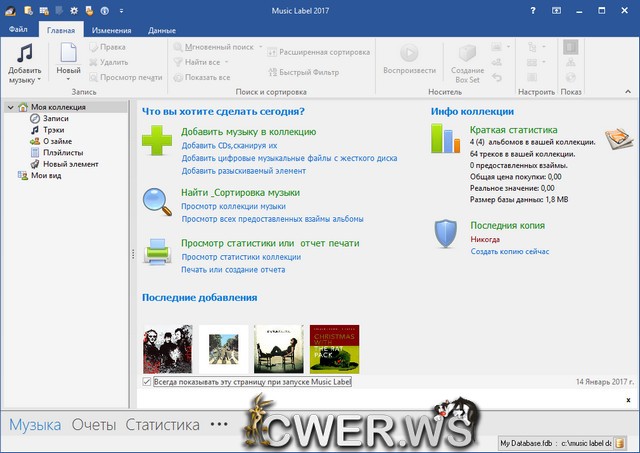Click the magnifying glass search icon
The width and height of the screenshot is (640, 453).
(158, 202)
